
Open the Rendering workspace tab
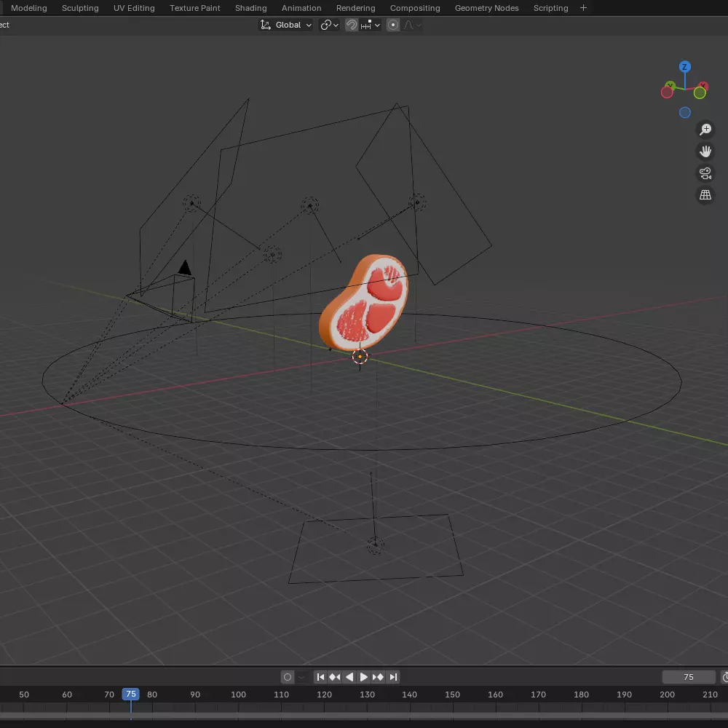[356, 8]
